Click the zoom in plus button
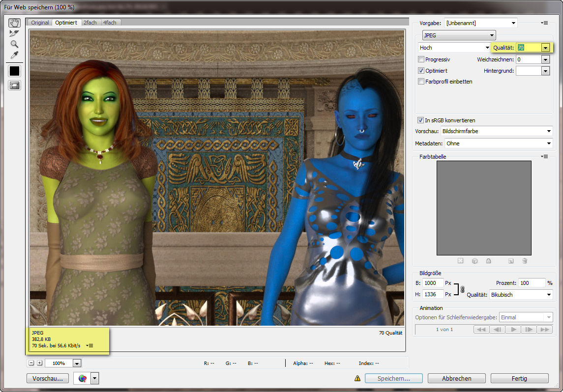 pos(39,363)
